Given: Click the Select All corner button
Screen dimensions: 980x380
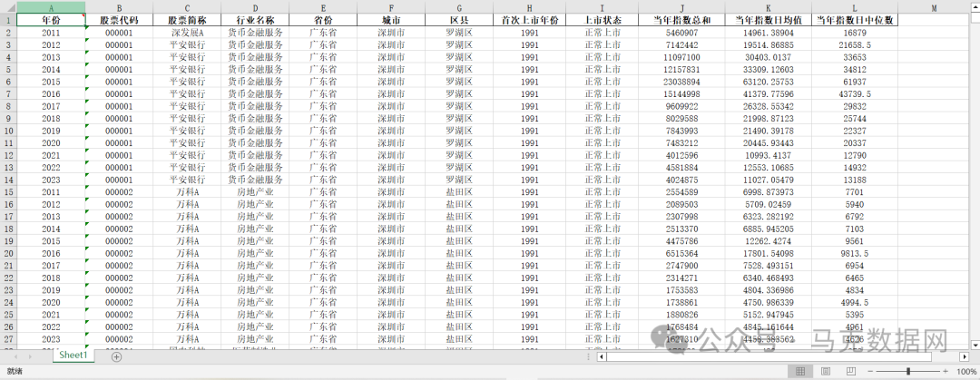Looking at the screenshot, I should pos(8,7).
